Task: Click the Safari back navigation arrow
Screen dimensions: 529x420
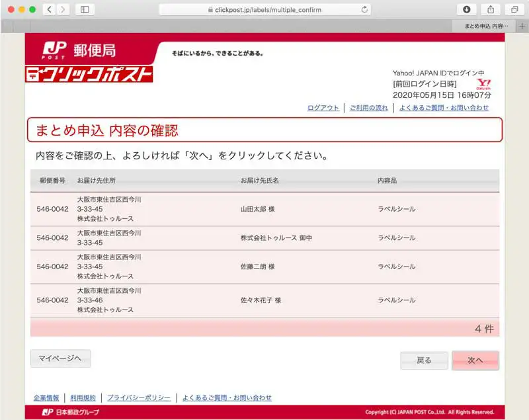Action: click(x=50, y=9)
